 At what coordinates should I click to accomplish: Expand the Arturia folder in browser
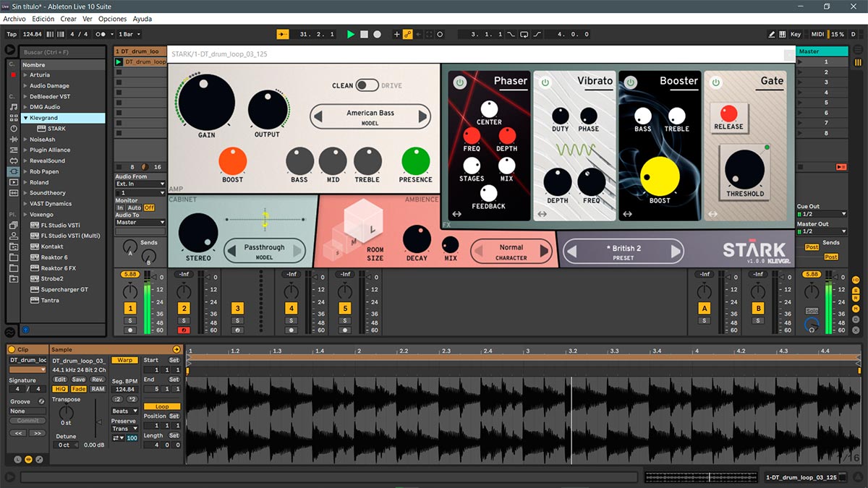[x=26, y=75]
